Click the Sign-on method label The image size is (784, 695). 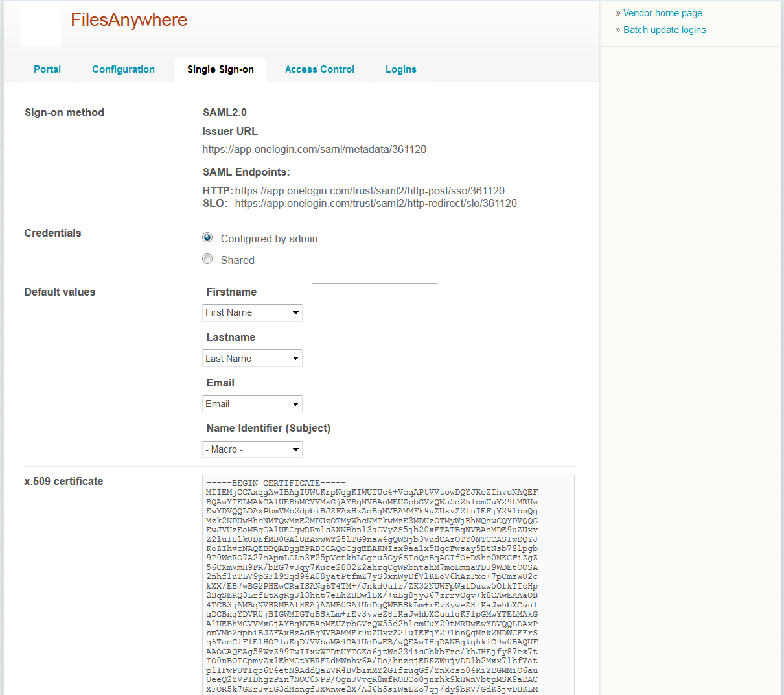[x=64, y=113]
